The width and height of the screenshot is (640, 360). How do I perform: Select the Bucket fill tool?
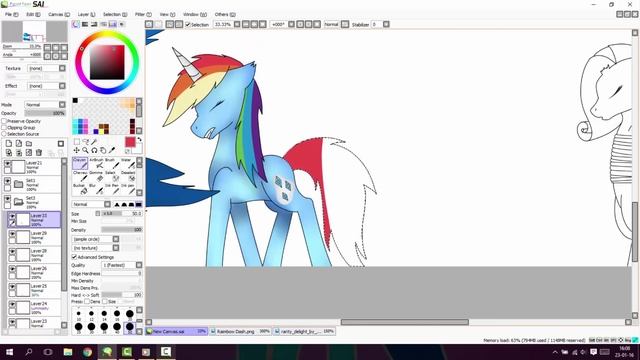click(80, 189)
